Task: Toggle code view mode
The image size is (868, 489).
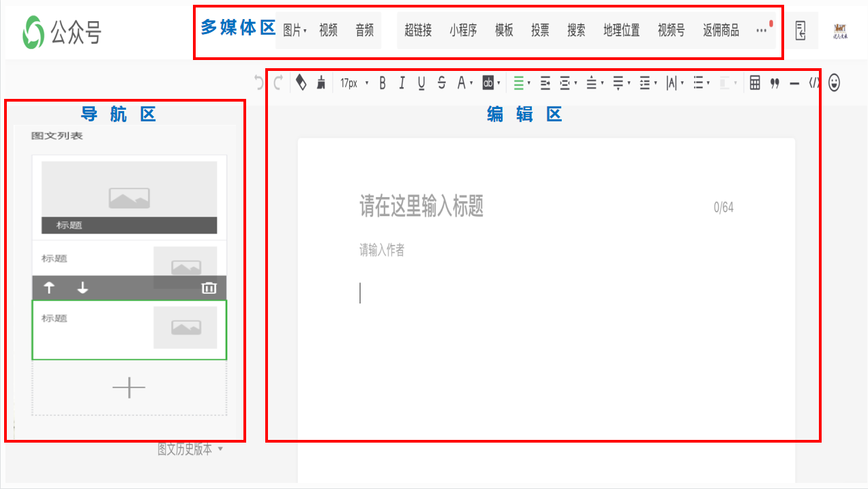Action: point(813,82)
